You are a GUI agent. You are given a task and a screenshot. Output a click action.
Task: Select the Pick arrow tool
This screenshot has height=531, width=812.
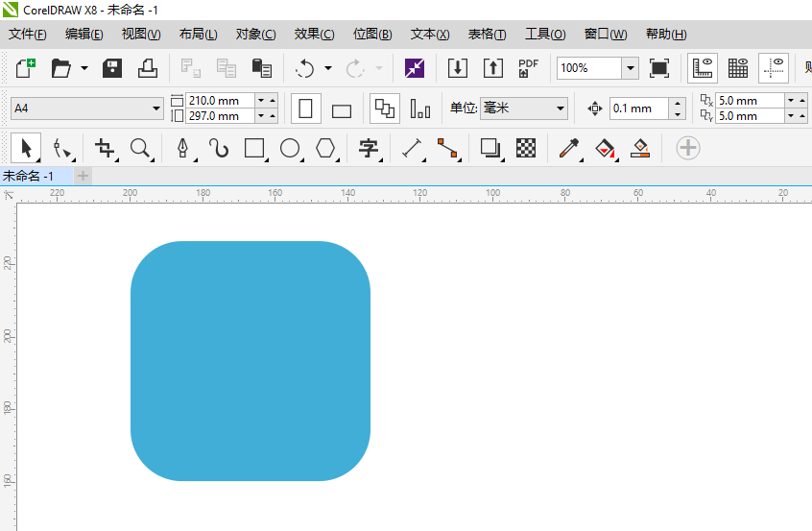point(26,148)
